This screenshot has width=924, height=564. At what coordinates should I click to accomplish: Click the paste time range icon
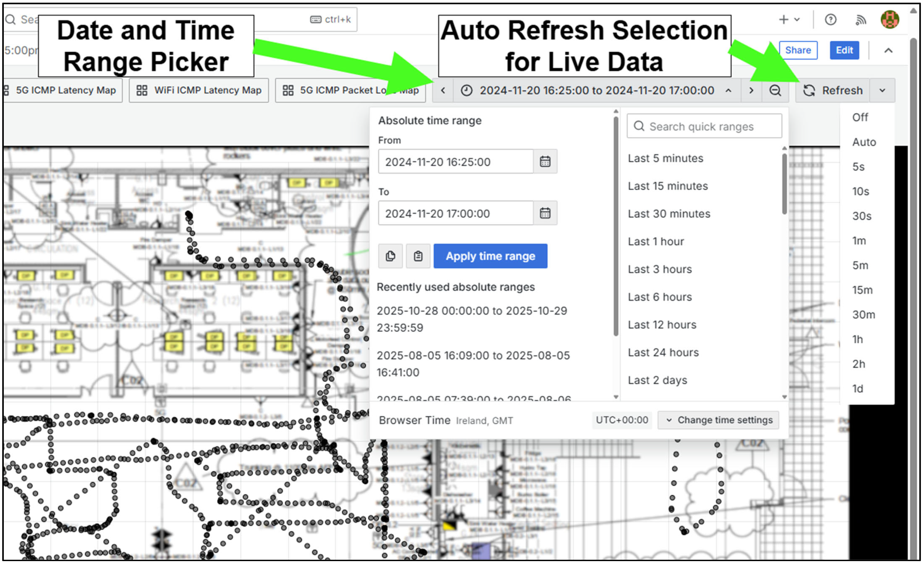pos(418,256)
